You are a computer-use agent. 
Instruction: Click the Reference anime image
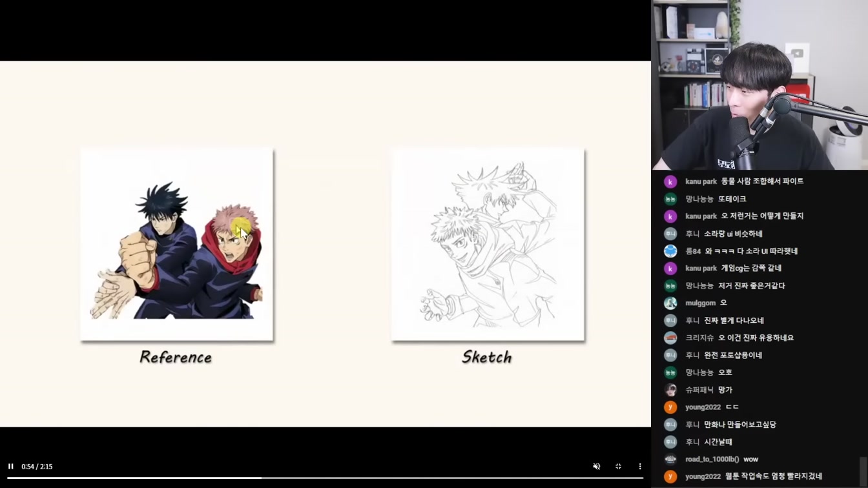coord(177,244)
